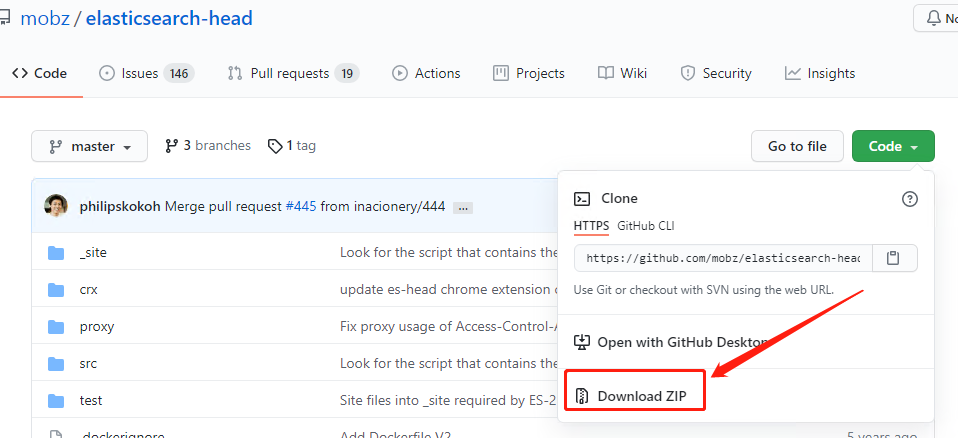The height and width of the screenshot is (438, 958).
Task: Open the Insights tab
Action: 820,73
